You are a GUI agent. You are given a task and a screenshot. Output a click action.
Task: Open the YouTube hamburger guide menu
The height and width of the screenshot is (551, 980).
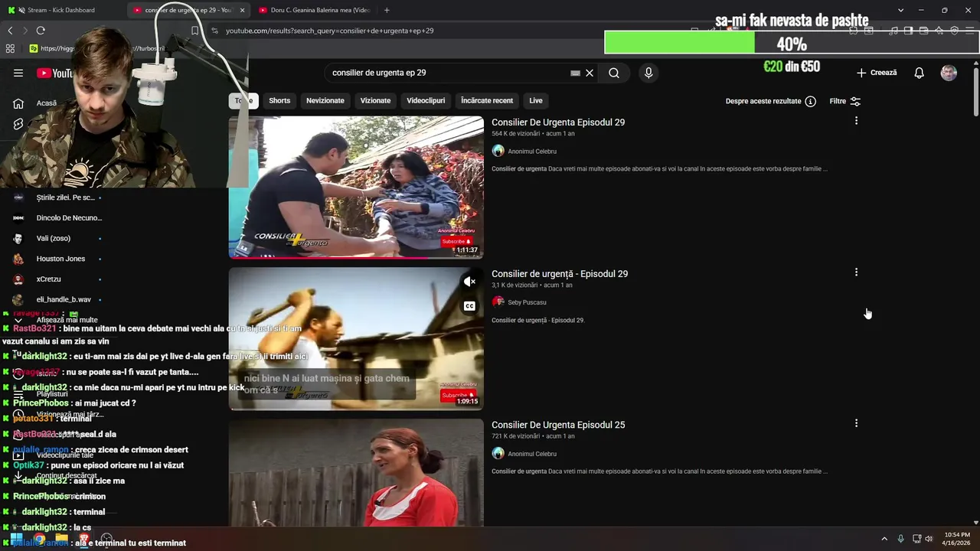click(x=18, y=73)
